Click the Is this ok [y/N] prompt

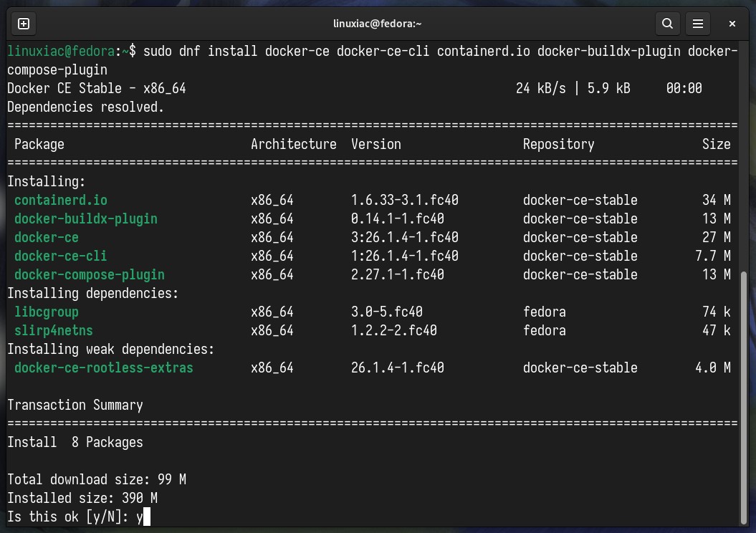(x=68, y=517)
